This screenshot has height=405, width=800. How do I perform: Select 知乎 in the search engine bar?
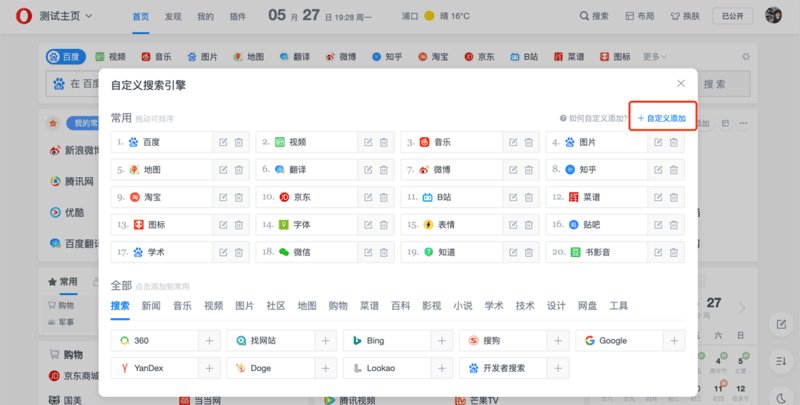pos(387,57)
